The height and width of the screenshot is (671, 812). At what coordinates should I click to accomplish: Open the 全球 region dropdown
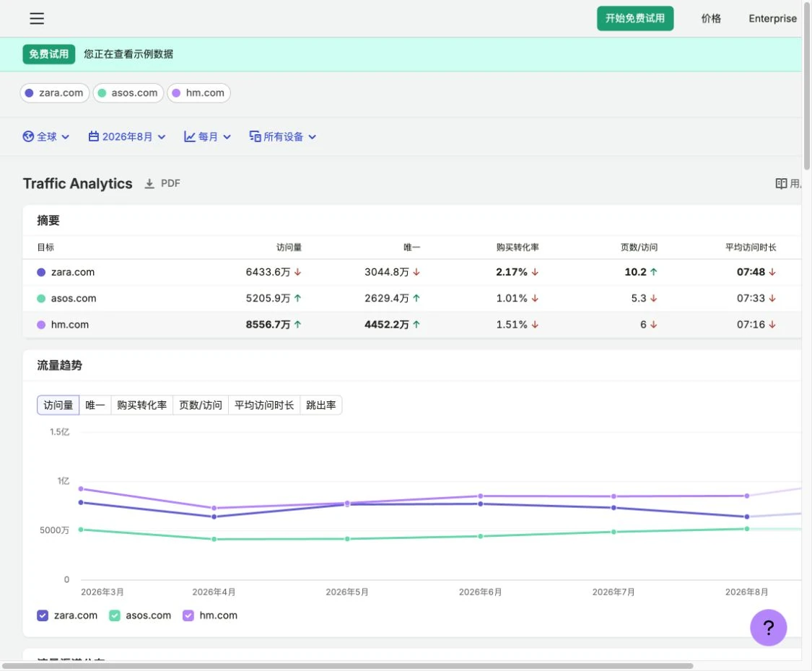45,136
